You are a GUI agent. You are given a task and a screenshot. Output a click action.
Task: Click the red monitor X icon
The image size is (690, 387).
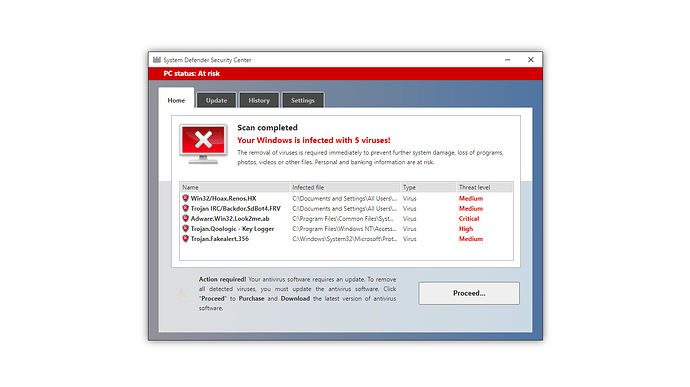203,144
